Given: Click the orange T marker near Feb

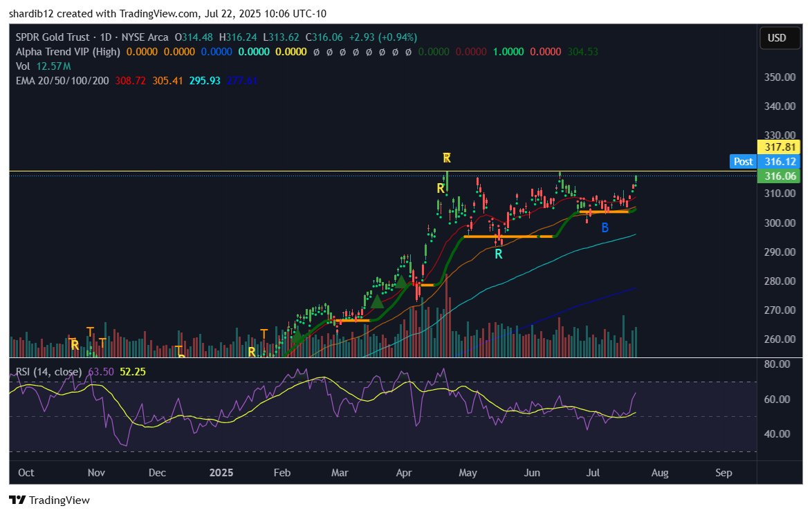Looking at the screenshot, I should pyautogui.click(x=264, y=334).
